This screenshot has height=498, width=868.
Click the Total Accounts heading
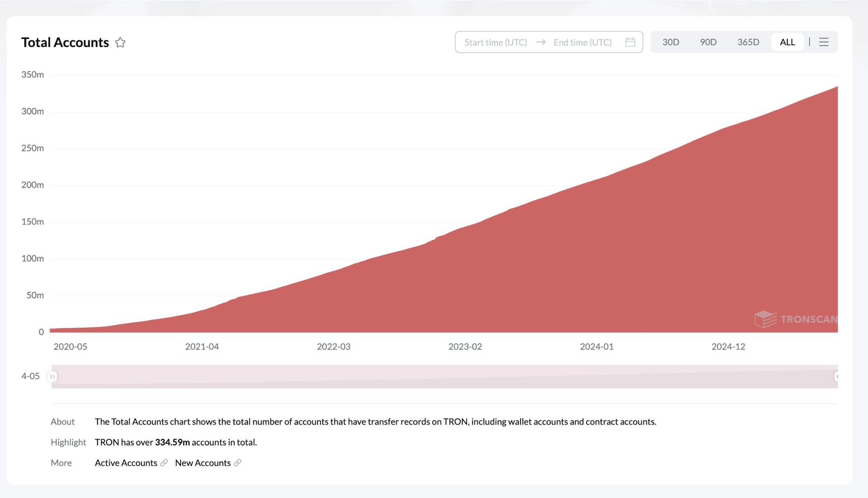(65, 42)
